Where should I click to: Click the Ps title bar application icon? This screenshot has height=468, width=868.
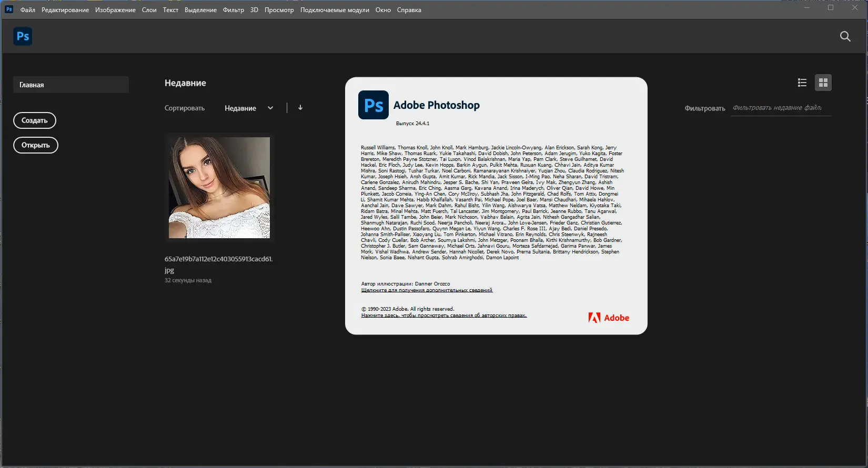coord(9,9)
